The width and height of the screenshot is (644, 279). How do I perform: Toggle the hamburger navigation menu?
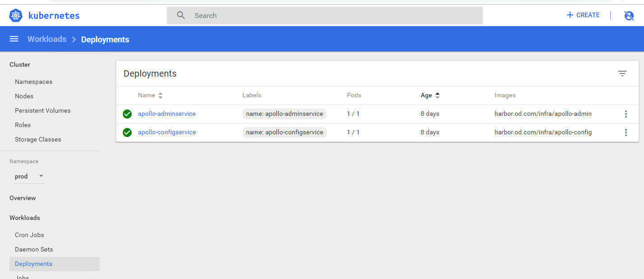pyautogui.click(x=14, y=39)
